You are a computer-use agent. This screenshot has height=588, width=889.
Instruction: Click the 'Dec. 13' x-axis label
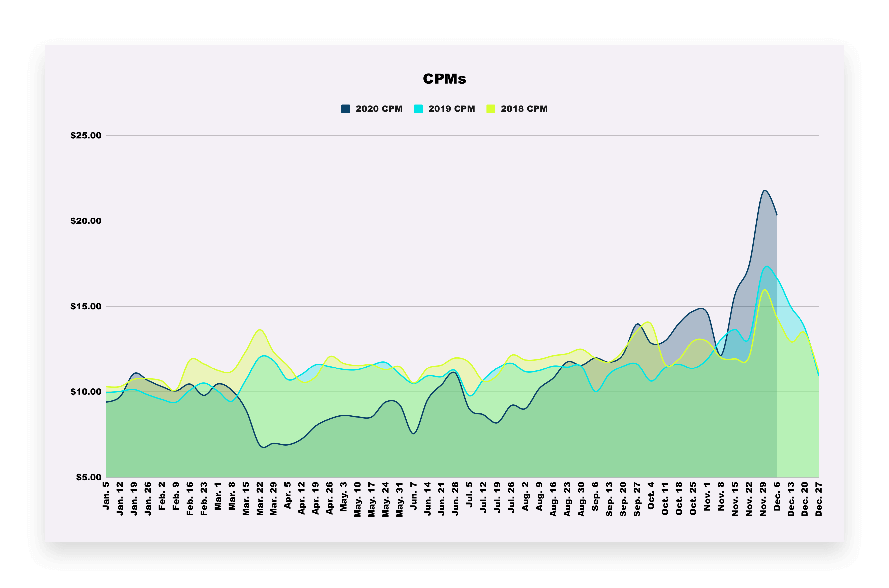[x=791, y=499]
